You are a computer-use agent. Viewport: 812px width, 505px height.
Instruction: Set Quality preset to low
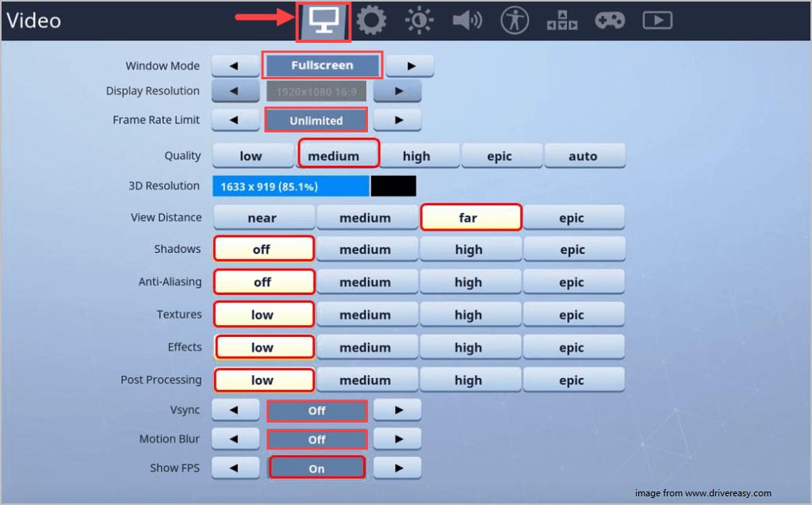(253, 155)
